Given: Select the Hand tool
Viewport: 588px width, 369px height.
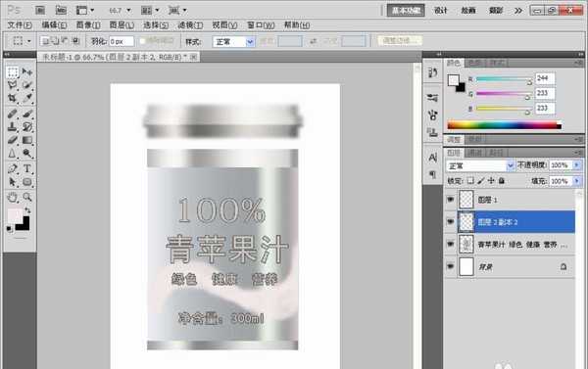Looking at the screenshot, I should (13, 197).
